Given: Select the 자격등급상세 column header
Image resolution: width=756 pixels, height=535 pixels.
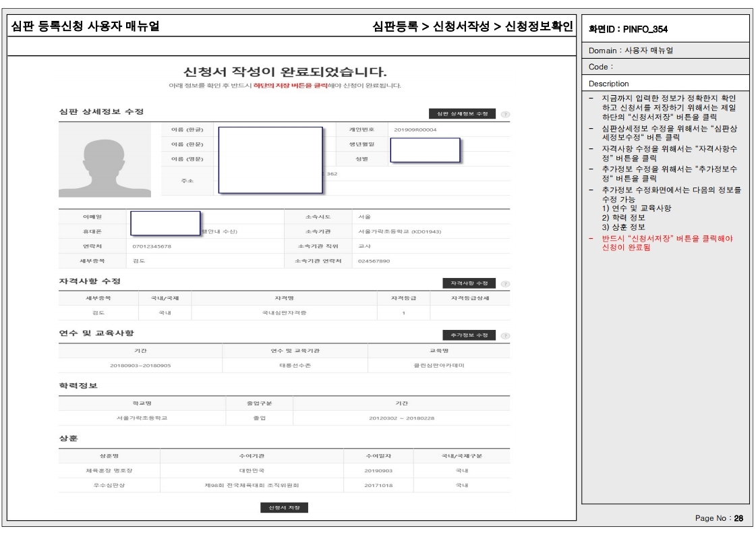Looking at the screenshot, I should coord(470,298).
